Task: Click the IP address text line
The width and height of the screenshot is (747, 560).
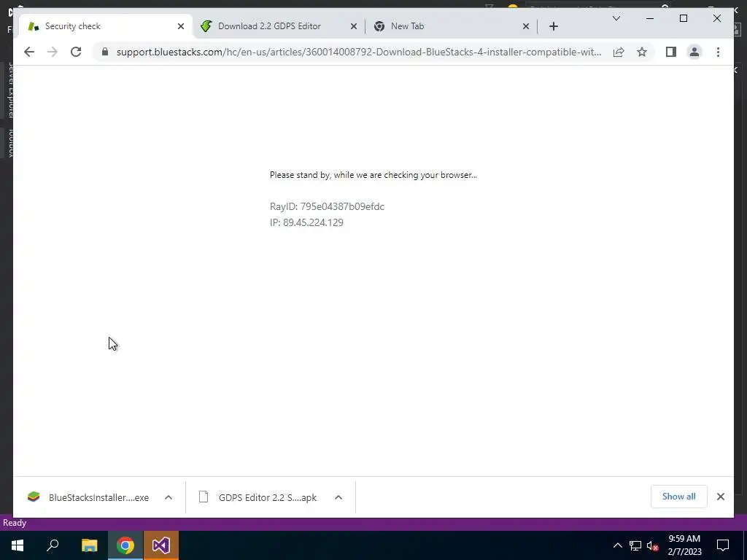Action: coord(306,222)
